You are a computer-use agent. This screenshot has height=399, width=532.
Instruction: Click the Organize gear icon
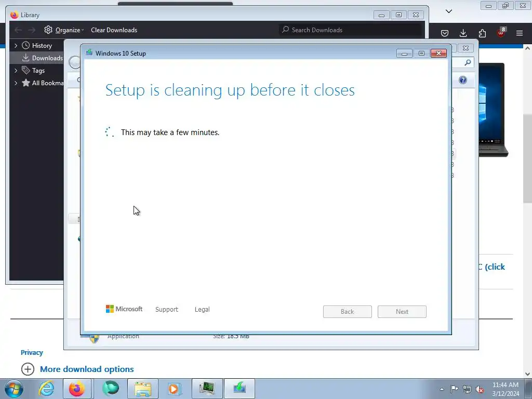48,30
